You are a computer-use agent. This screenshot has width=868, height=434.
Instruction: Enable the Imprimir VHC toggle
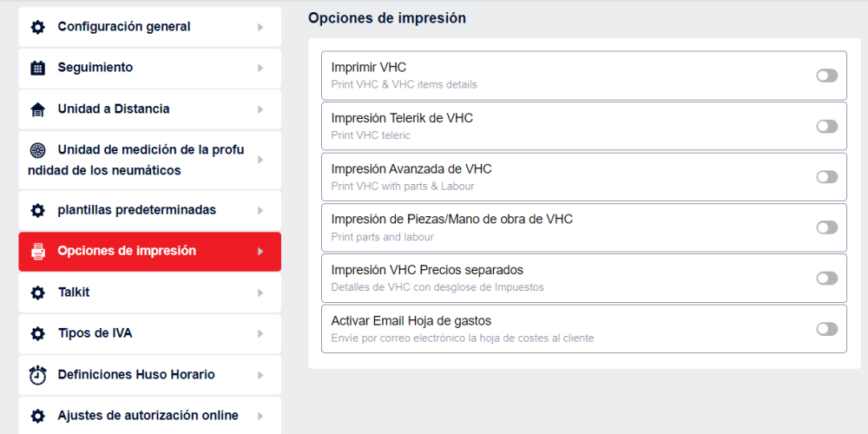point(826,76)
